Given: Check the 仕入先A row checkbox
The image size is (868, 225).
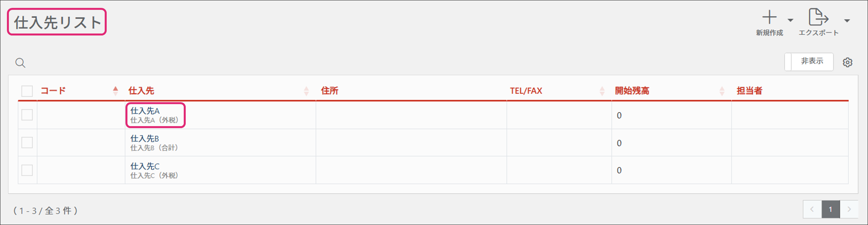Looking at the screenshot, I should point(27,115).
